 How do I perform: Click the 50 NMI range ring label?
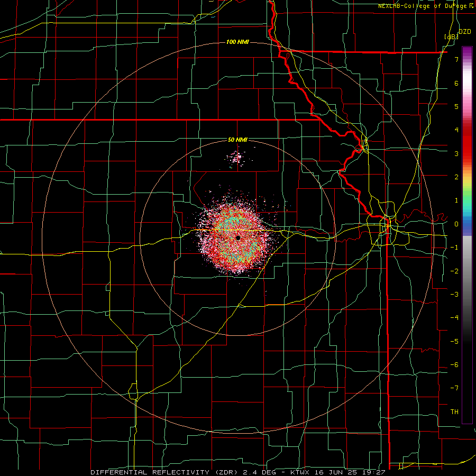(x=237, y=140)
